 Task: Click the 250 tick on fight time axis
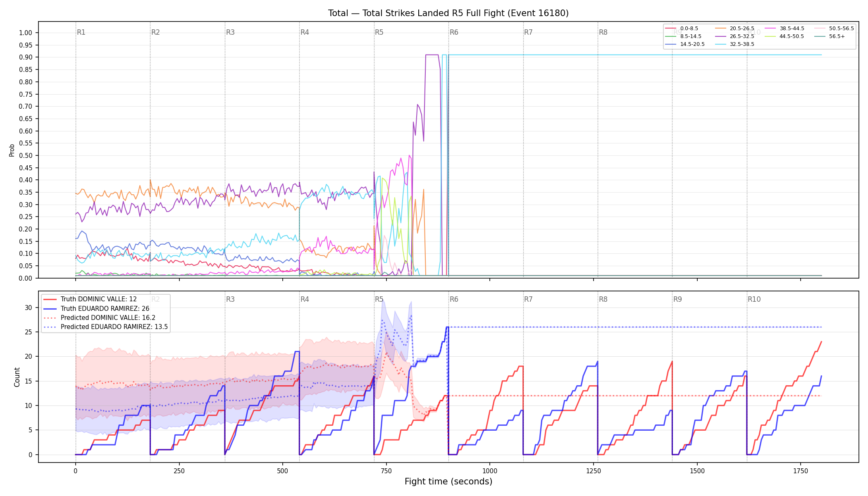coord(179,471)
